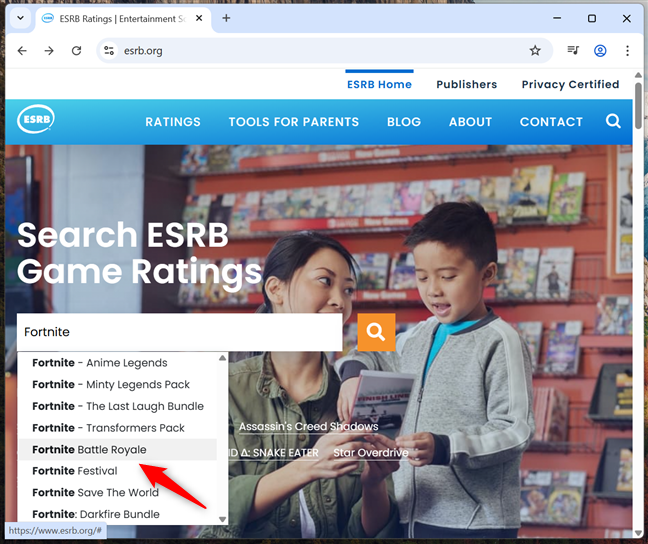Open media controls icon in toolbar

click(x=573, y=51)
